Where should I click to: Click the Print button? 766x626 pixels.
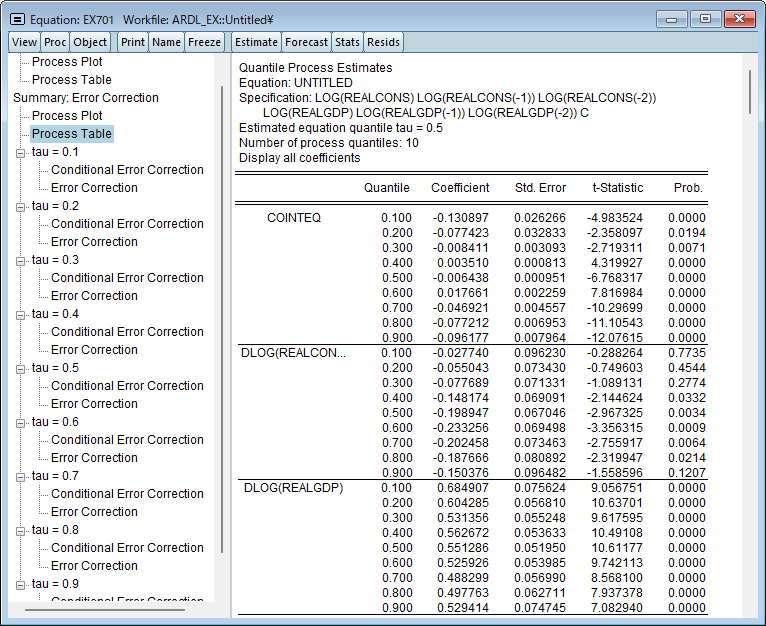pos(133,42)
